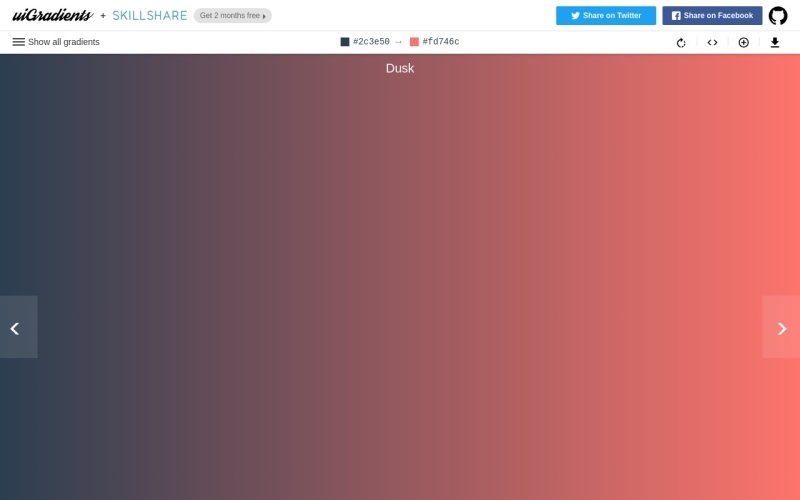800x500 pixels.
Task: Download the gradient as an image
Action: click(774, 42)
